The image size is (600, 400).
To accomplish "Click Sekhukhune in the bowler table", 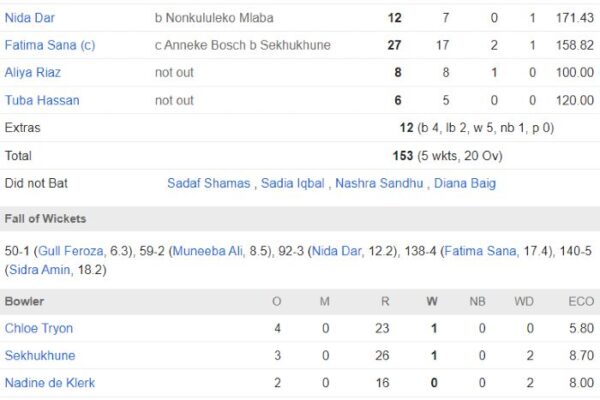I will click(40, 356).
